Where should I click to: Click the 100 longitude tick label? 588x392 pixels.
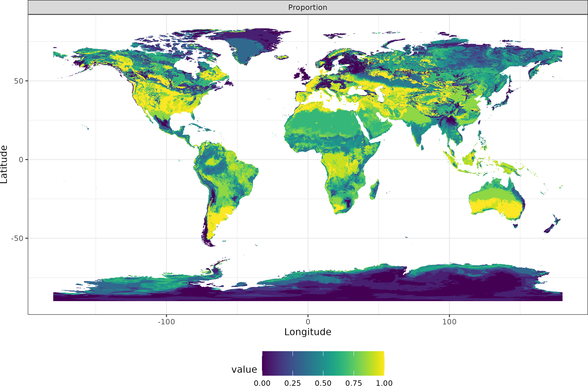coord(449,322)
